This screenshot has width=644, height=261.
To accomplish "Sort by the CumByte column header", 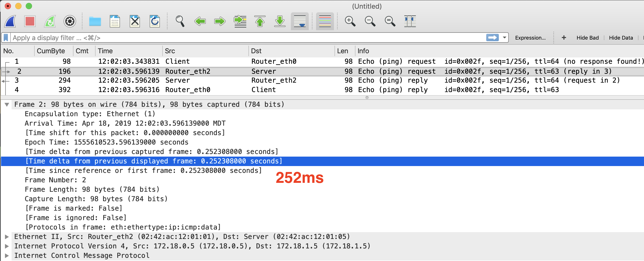I will click(x=54, y=51).
